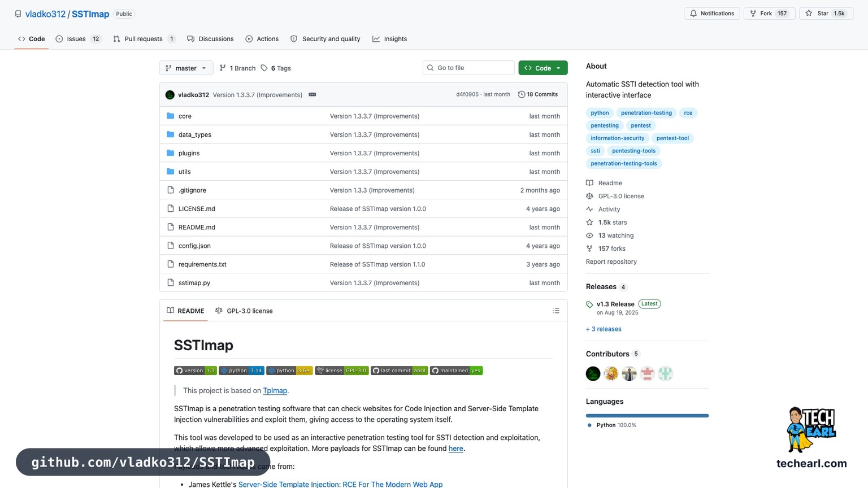This screenshot has width=868, height=488.
Task: Open the Discussions tab
Action: [210, 39]
